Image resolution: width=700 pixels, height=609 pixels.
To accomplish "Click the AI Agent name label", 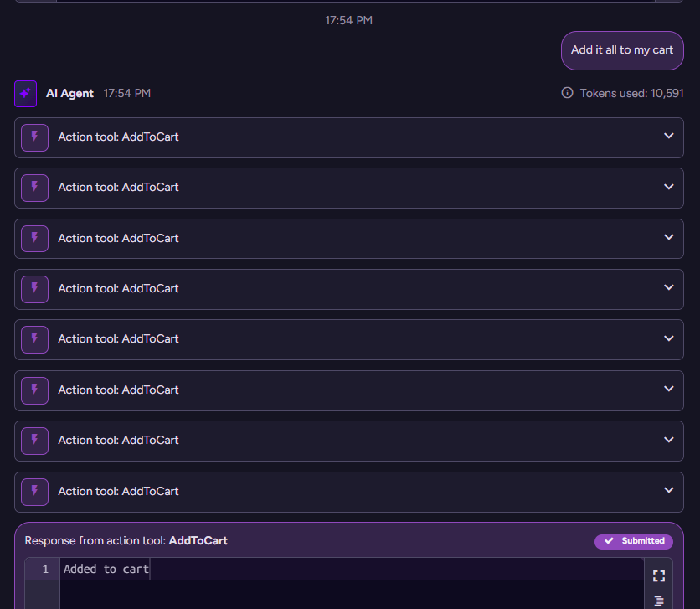I will tap(69, 94).
